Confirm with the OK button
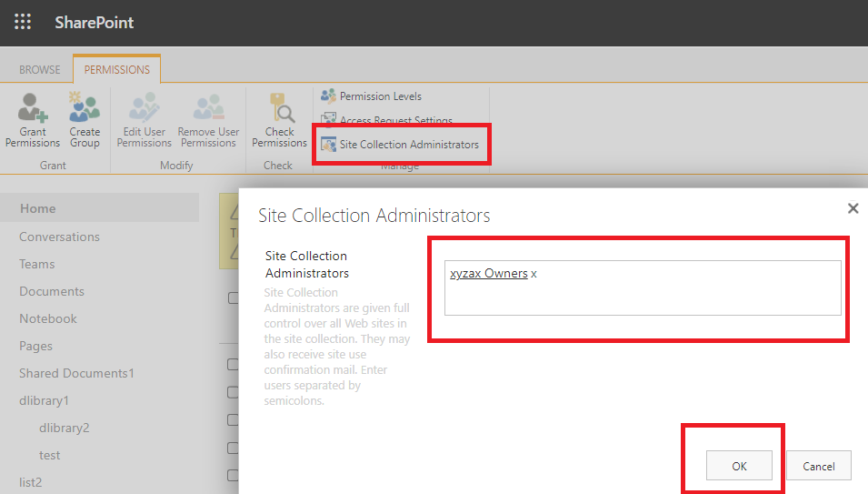868x494 pixels. coord(739,466)
